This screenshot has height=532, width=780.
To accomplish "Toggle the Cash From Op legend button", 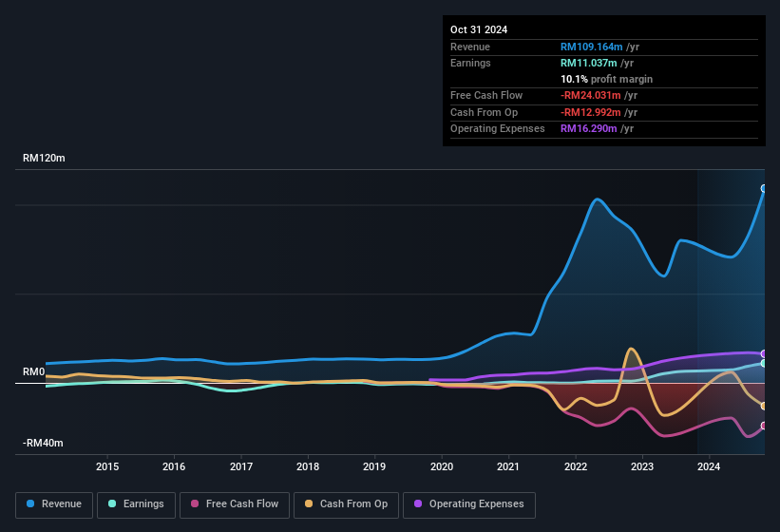I will click(346, 504).
